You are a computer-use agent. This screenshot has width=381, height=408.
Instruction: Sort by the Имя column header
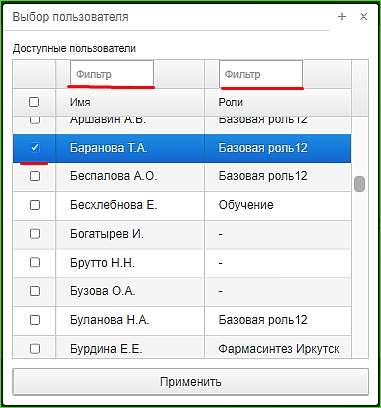pyautogui.click(x=130, y=102)
